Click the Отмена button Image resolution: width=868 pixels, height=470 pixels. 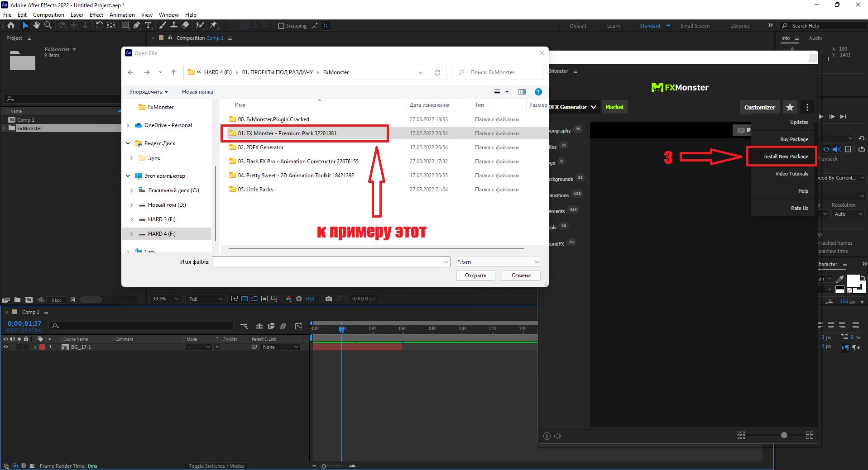pyautogui.click(x=521, y=275)
